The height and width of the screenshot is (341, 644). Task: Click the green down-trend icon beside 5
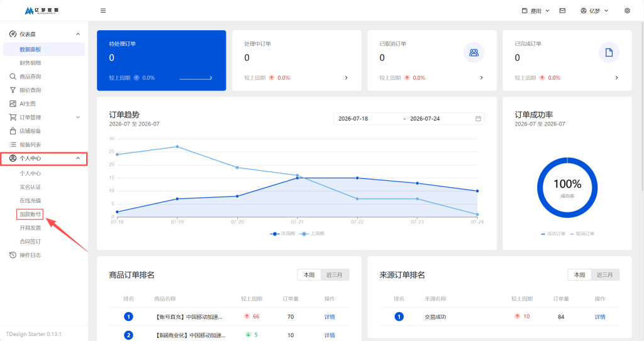click(x=248, y=335)
